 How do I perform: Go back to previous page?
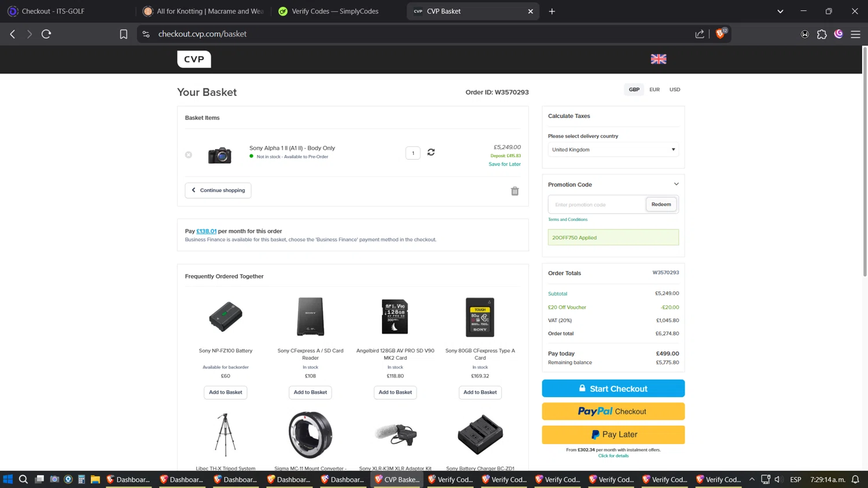tap(12, 34)
